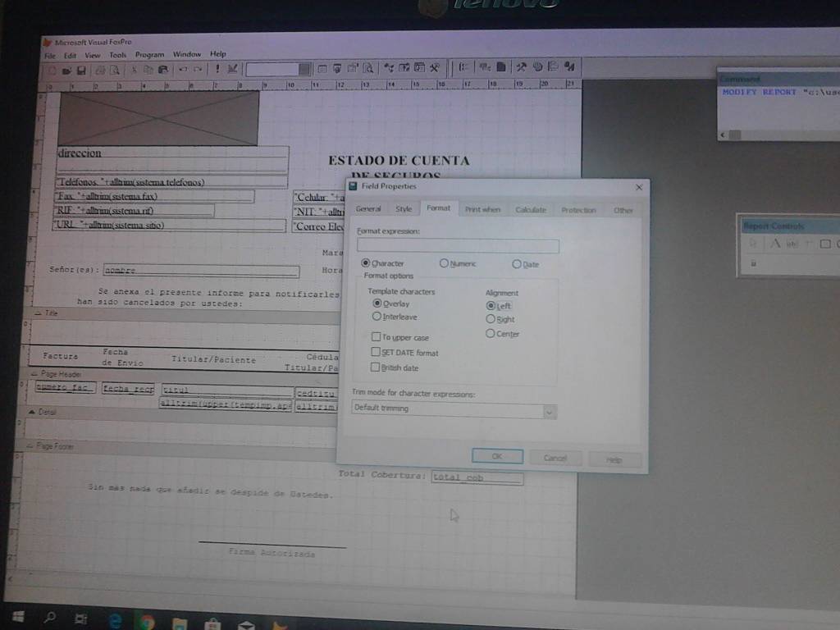Switch to the Calculate tab
This screenshot has height=630, width=840.
[531, 210]
